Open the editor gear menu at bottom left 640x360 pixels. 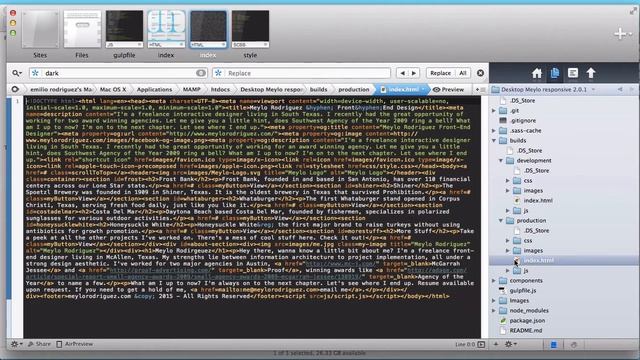click(x=16, y=344)
